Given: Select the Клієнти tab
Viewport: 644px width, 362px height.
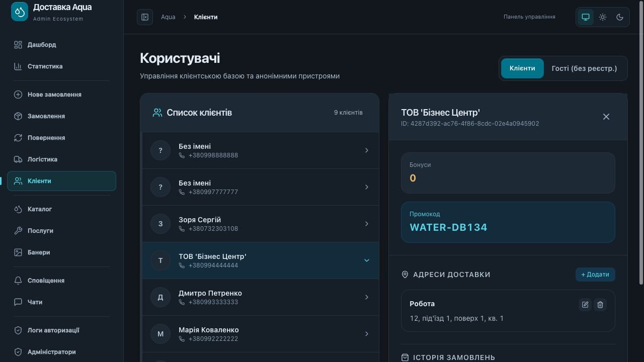Looking at the screenshot, I should 522,68.
